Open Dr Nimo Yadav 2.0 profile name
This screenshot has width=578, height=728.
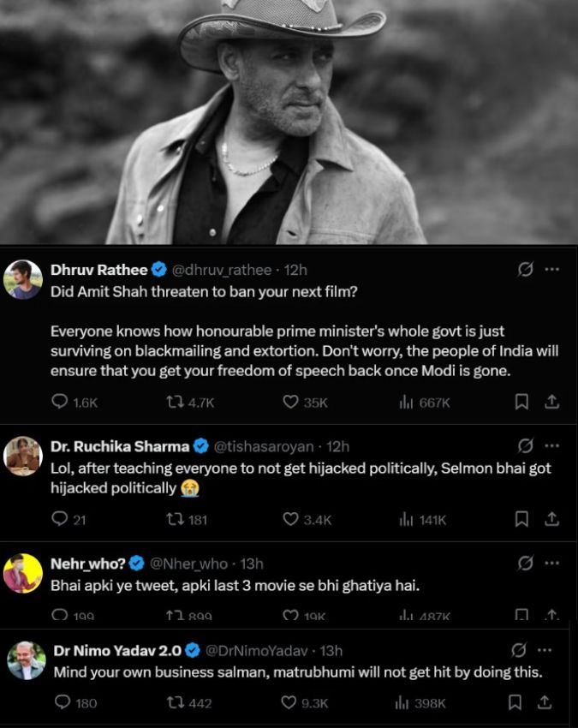117,651
